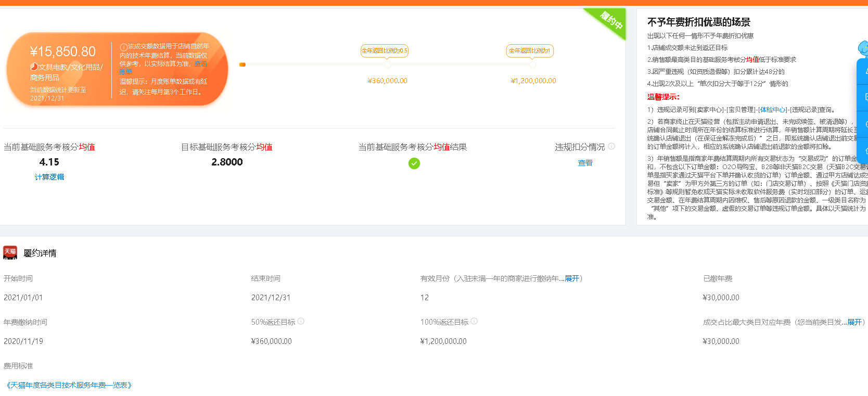Screen dimensions: 868x396
Task: Click the info icon next to 100%返还目标
Action: coord(474,321)
